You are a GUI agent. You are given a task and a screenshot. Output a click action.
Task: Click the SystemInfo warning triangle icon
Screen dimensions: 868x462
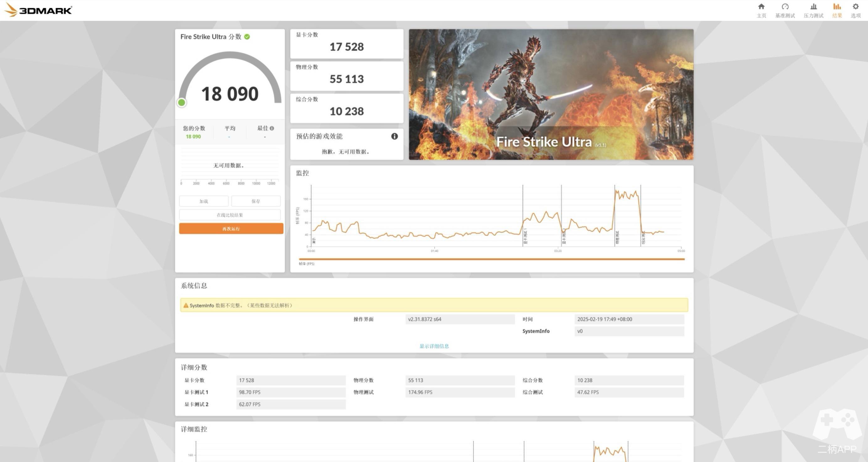[186, 305]
